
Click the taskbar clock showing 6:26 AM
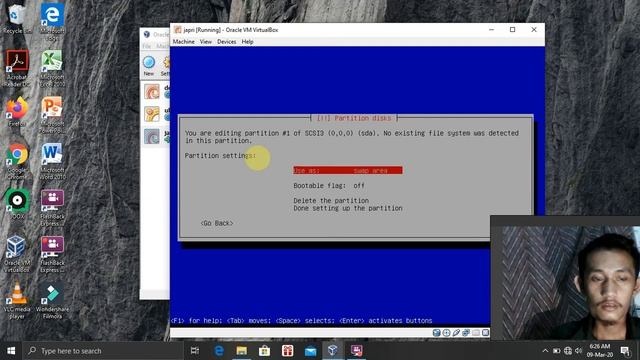(600, 351)
